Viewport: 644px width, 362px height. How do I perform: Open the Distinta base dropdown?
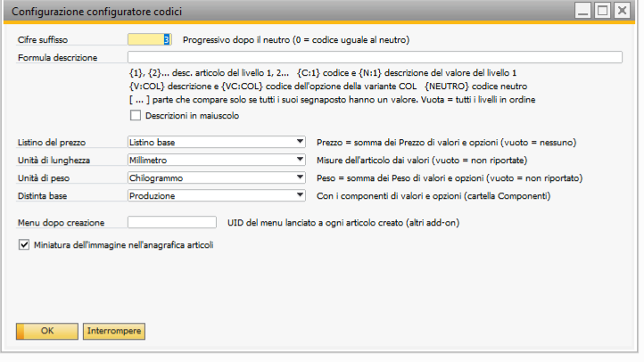point(301,195)
